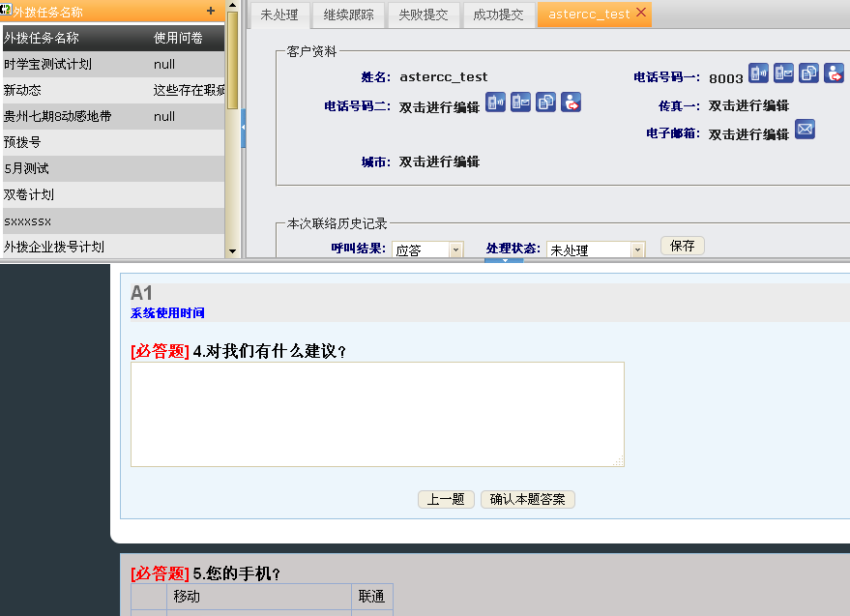Image resolution: width=850 pixels, height=616 pixels.
Task: Click the transfer contact icon beside 电话号码一
Action: pos(834,73)
